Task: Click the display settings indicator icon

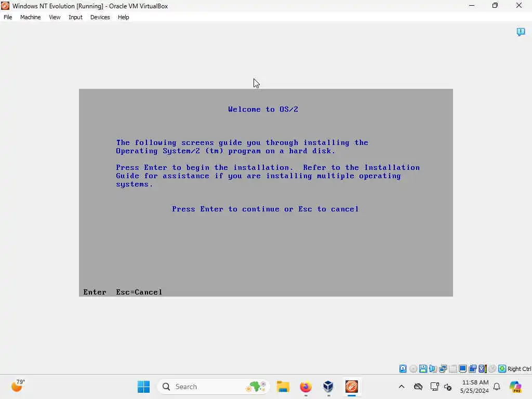Action: point(462,368)
